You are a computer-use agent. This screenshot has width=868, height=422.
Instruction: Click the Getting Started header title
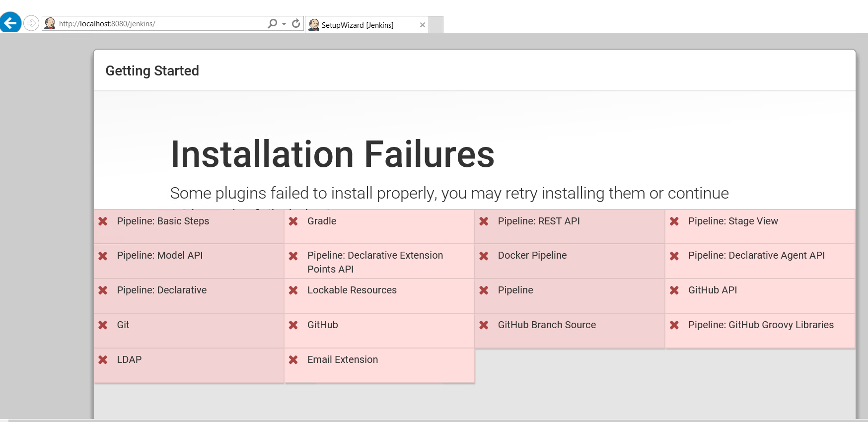click(x=152, y=70)
